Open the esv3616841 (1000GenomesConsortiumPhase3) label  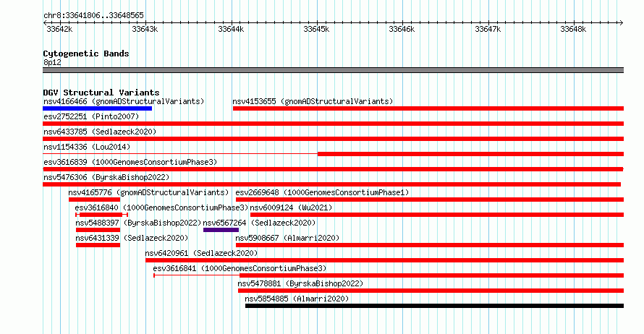tap(240, 268)
